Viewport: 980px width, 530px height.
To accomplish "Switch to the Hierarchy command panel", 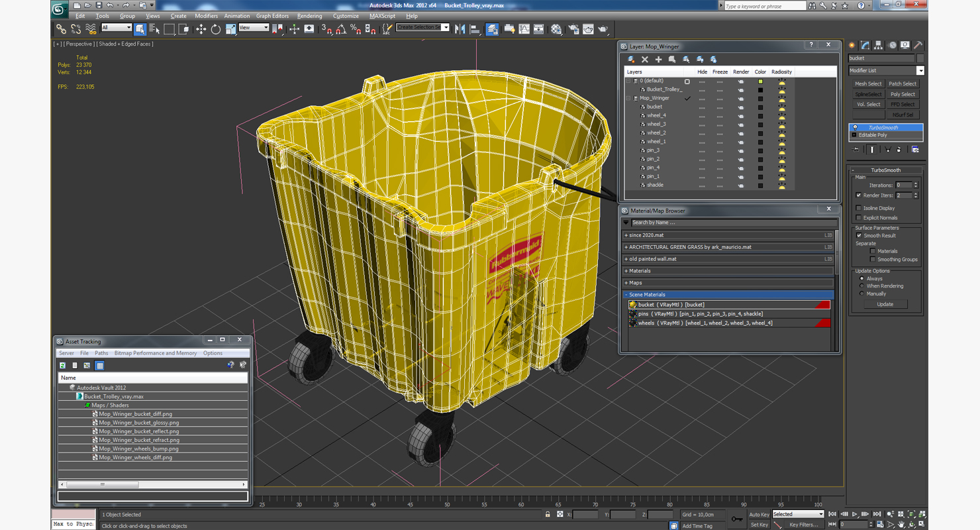I will pos(878,46).
